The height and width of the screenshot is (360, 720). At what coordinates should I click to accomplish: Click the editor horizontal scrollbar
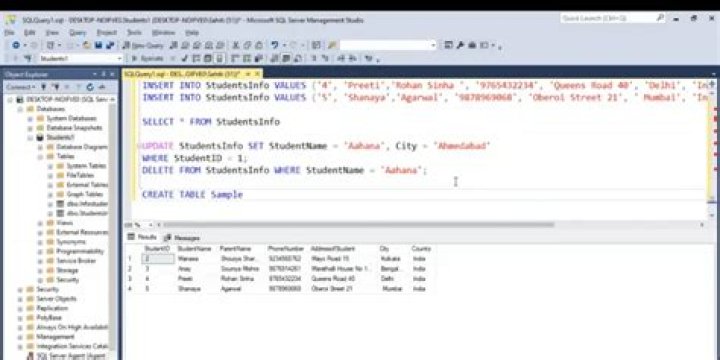pos(358,225)
